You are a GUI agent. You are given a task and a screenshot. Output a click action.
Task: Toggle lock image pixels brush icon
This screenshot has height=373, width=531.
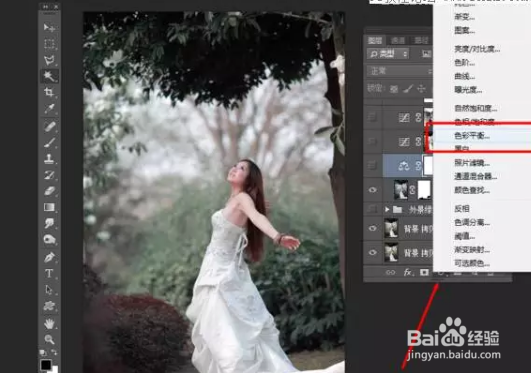coord(408,89)
